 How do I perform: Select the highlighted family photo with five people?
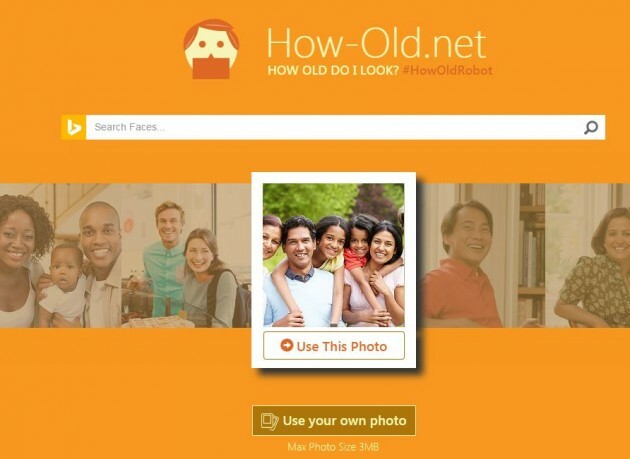click(x=334, y=255)
